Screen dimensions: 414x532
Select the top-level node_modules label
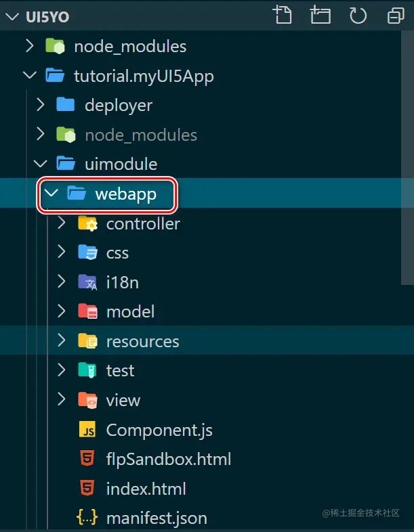(x=130, y=47)
